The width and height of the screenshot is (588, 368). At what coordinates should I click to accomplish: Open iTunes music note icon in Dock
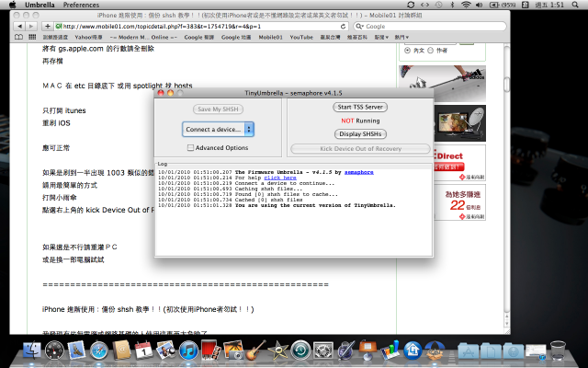188,350
